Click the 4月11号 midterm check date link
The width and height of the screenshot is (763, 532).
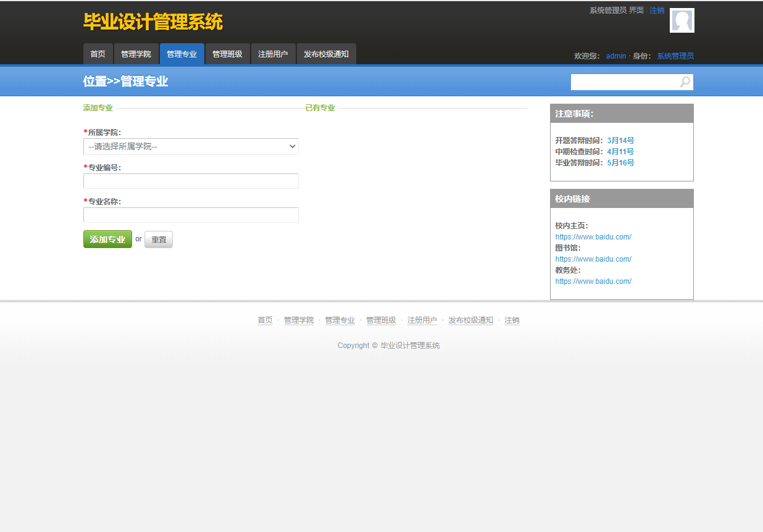(x=620, y=151)
